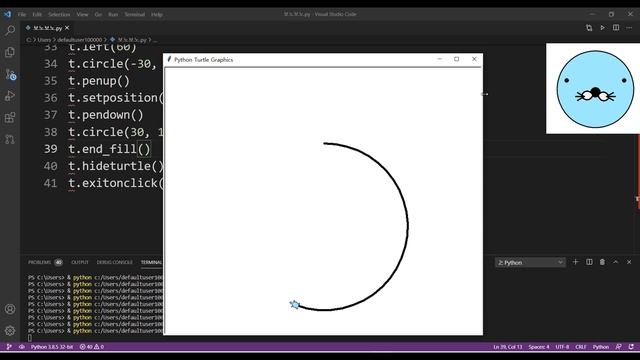Click Python 3.8.5 32-bit interpreter selector

coord(52,347)
